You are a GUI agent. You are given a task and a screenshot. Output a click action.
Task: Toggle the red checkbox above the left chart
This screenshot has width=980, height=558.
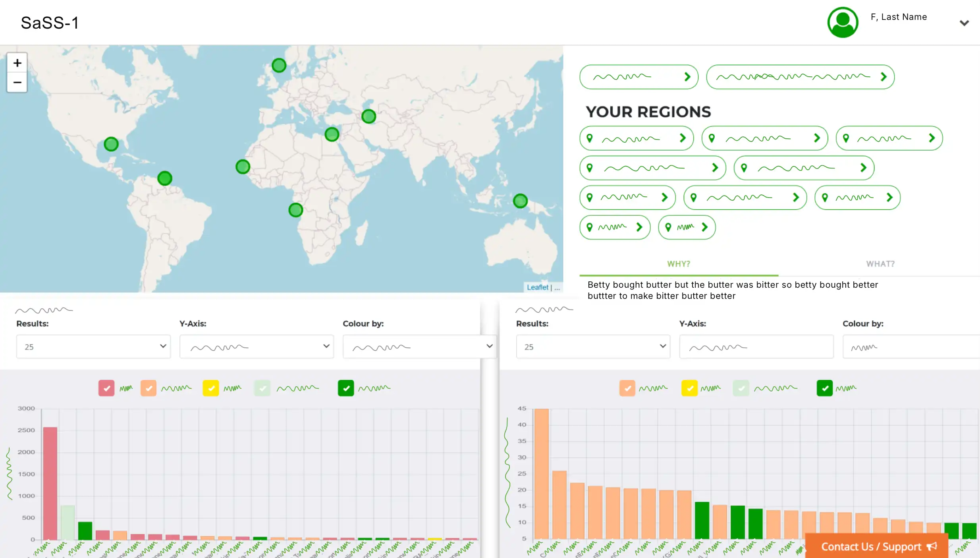tap(106, 388)
